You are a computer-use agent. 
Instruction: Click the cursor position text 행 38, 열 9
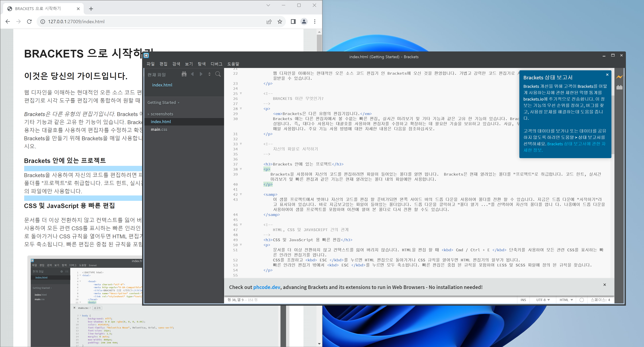tap(235, 300)
